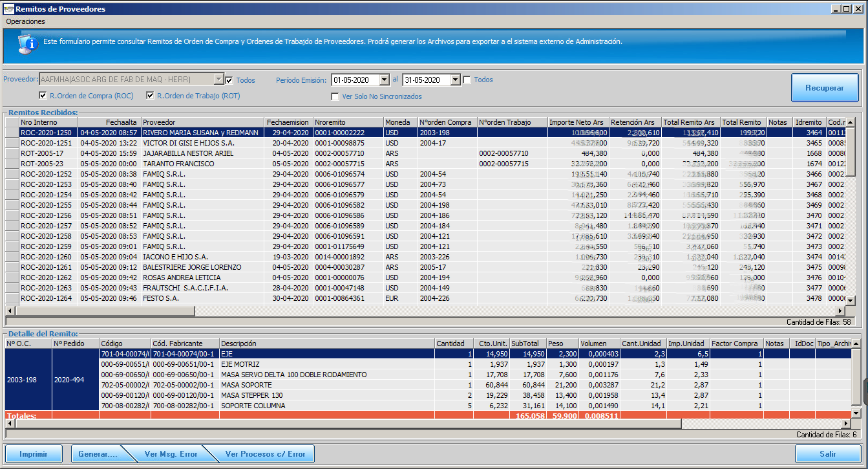Open the start date 01-05-2020 picker
Image resolution: width=868 pixels, height=469 pixels.
tap(385, 80)
